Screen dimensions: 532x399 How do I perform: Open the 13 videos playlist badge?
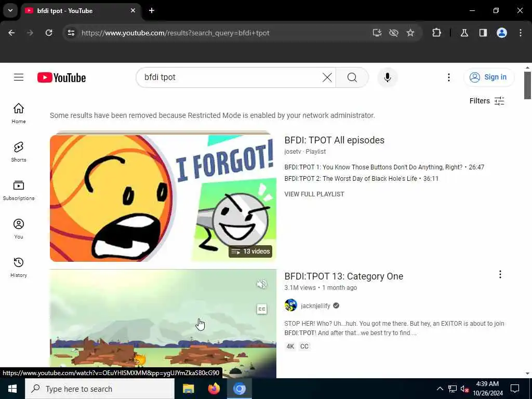(x=250, y=251)
